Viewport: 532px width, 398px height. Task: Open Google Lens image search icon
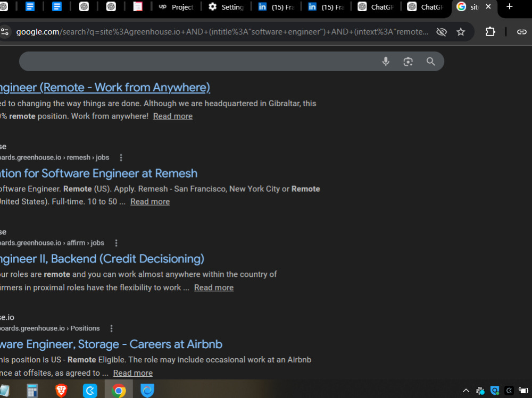[x=408, y=61]
